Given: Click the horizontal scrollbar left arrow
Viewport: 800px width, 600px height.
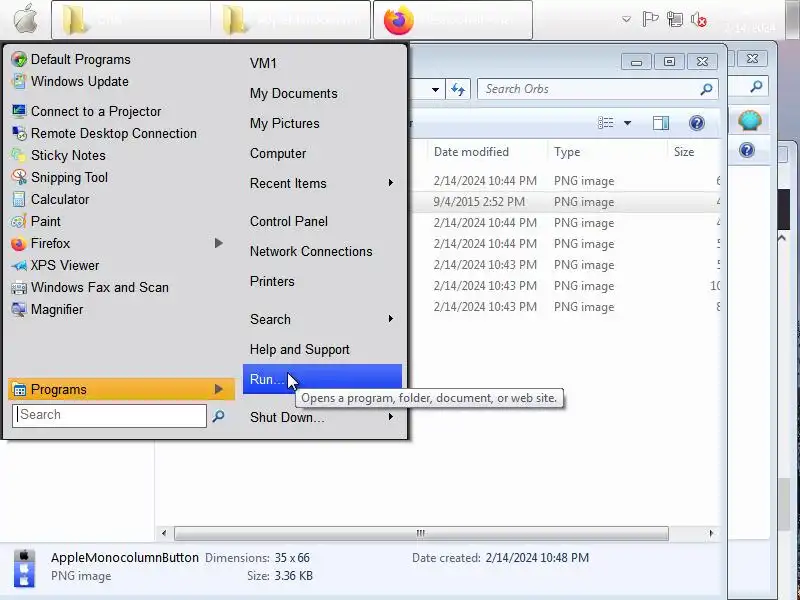Looking at the screenshot, I should [164, 534].
